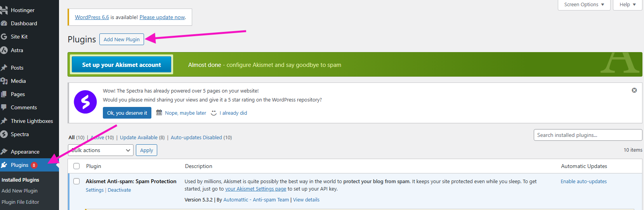The width and height of the screenshot is (644, 210).
Task: Filter by Auto-updates Disabled (10)
Action: tap(201, 137)
